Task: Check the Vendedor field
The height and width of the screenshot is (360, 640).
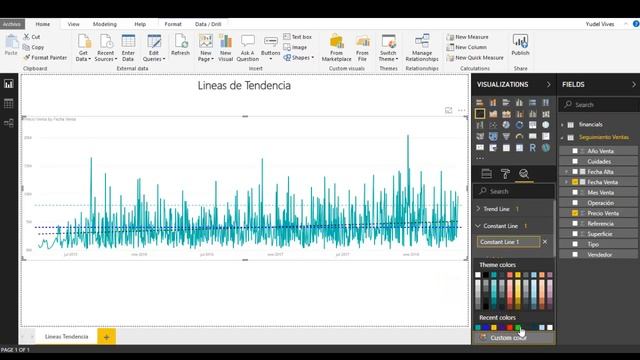Action: (575, 255)
